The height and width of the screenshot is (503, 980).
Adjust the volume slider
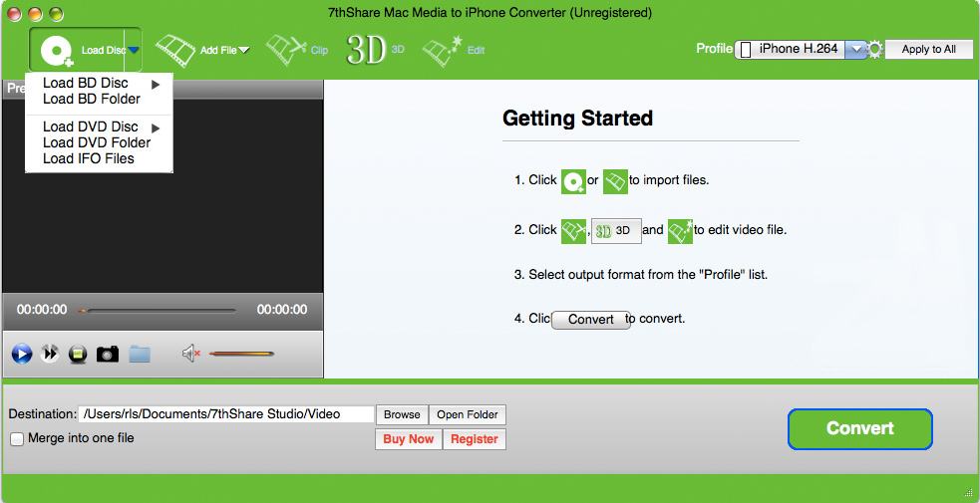click(x=241, y=354)
